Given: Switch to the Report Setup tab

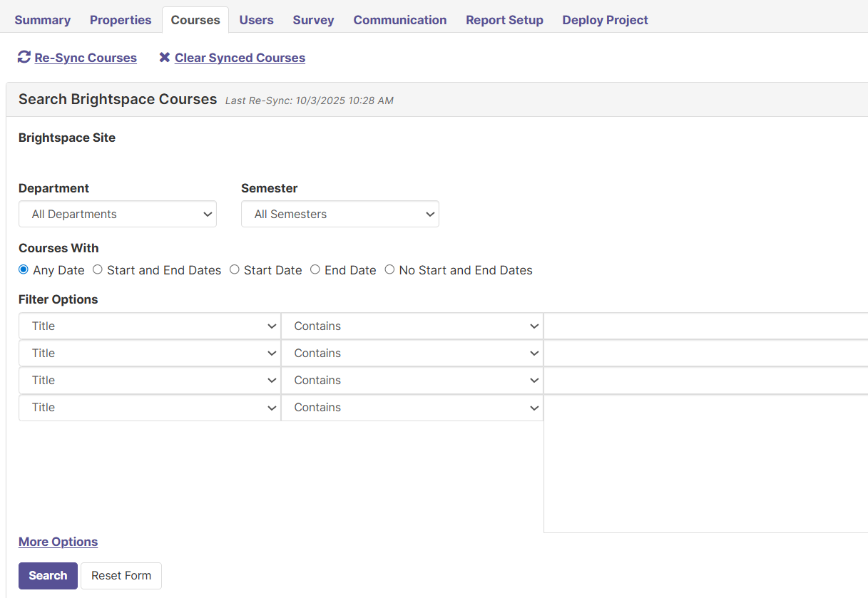Looking at the screenshot, I should [504, 20].
